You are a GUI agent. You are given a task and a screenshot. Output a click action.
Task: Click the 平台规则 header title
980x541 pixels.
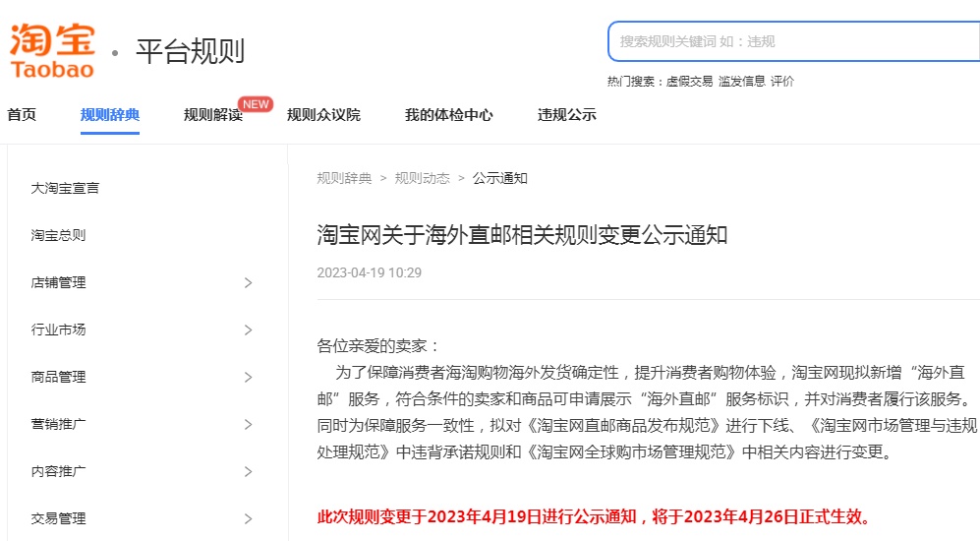pyautogui.click(x=190, y=51)
